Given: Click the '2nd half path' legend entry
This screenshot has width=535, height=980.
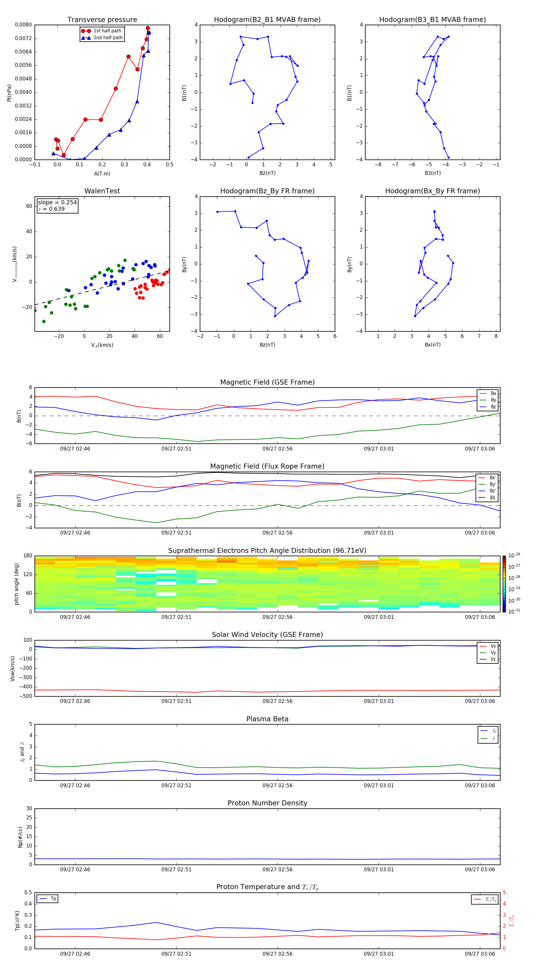Looking at the screenshot, I should coord(102,38).
